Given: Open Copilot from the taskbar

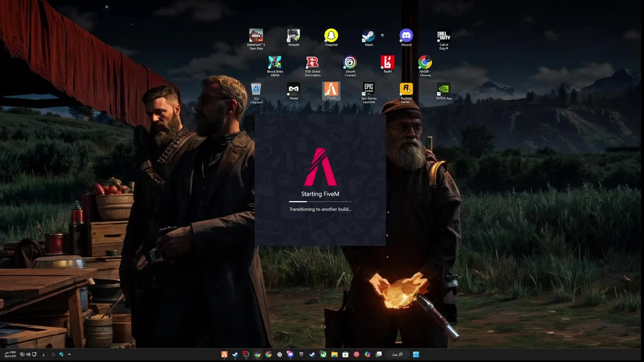Looking at the screenshot, I should tap(367, 354).
